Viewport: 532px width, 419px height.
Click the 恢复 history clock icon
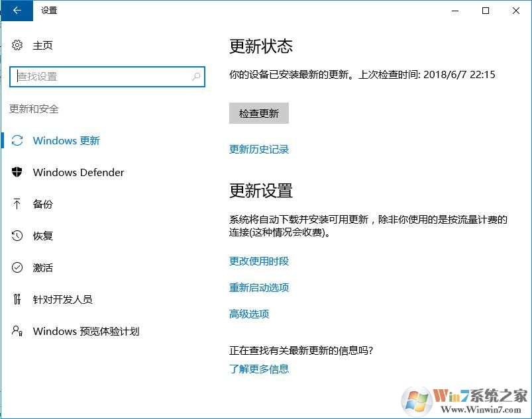(17, 236)
